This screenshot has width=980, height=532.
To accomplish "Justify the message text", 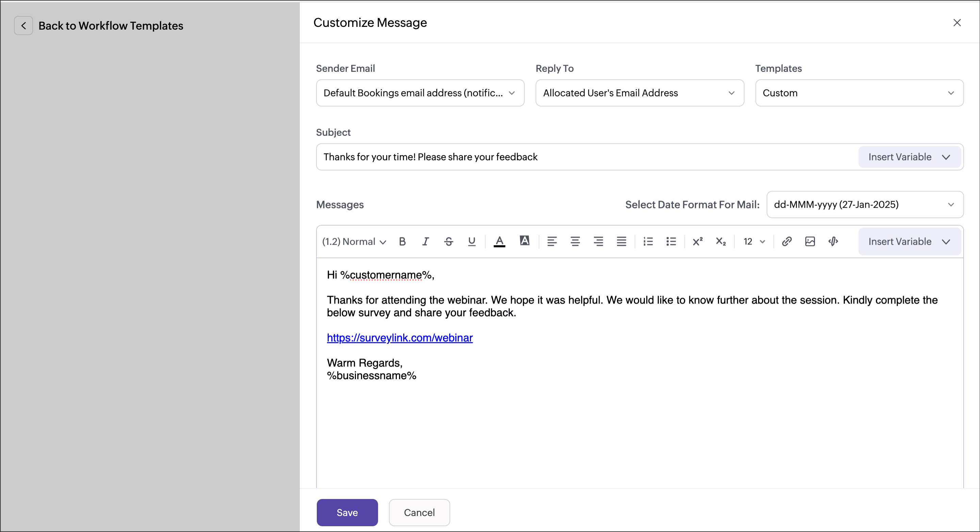I will coord(621,241).
